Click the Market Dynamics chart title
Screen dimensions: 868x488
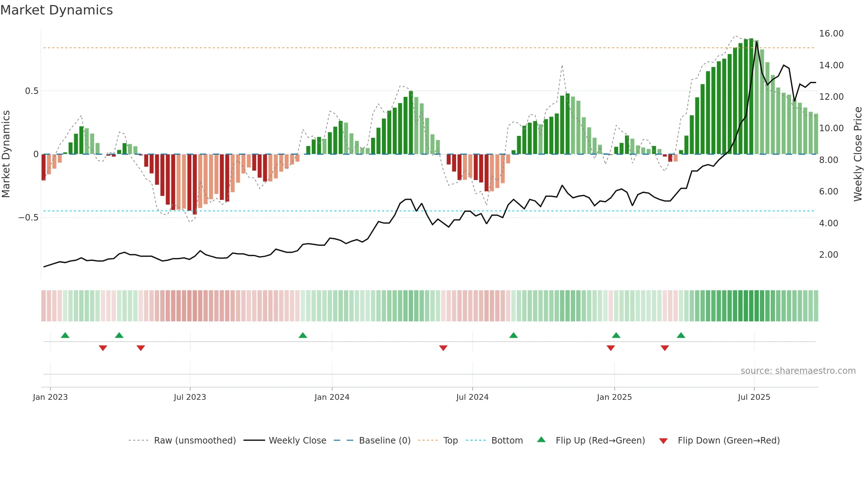click(x=56, y=10)
